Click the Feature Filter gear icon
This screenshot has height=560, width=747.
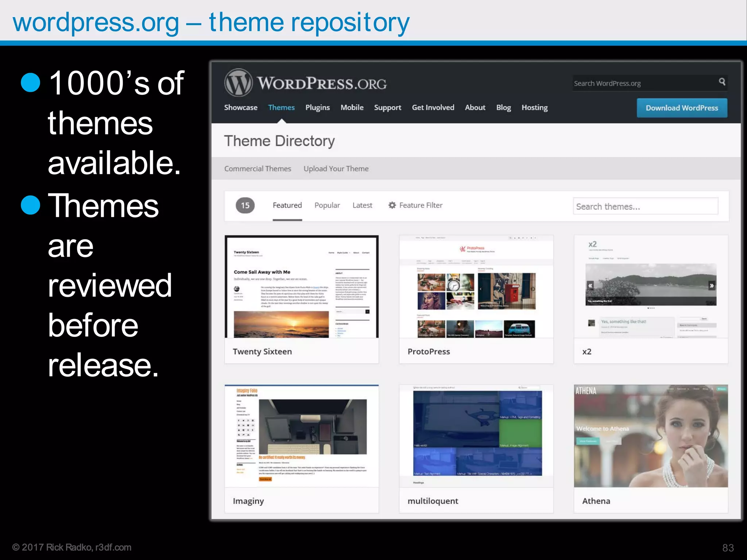392,205
